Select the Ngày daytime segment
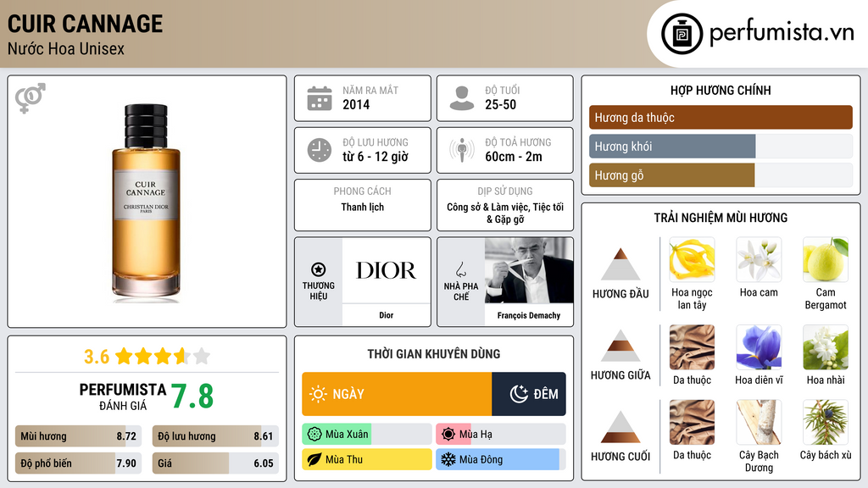Screen dimensions: 868x488 point(397,394)
